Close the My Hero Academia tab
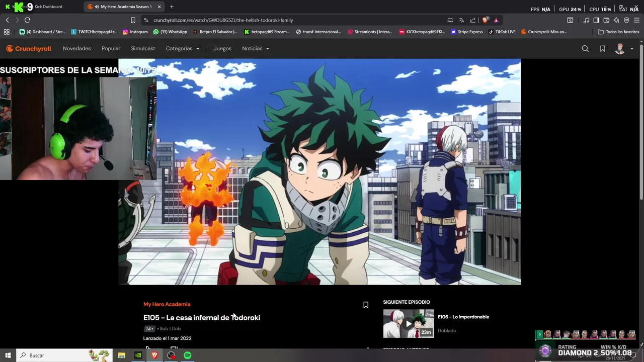The image size is (644, 362). pyautogui.click(x=159, y=7)
